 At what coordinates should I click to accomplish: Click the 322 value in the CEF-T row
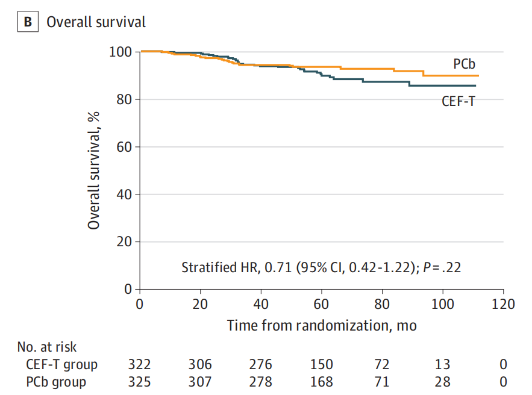(x=140, y=364)
